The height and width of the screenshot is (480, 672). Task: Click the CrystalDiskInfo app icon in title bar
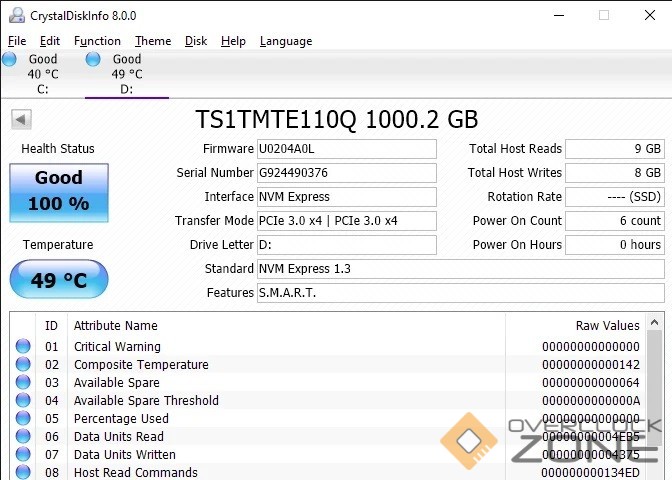[15, 15]
